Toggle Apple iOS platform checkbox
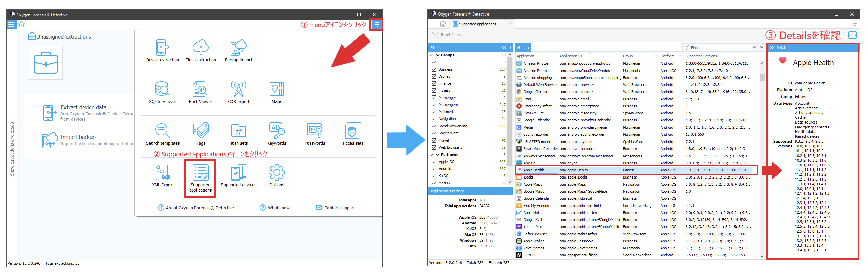Screen dimensions: 868x273 coord(434,162)
